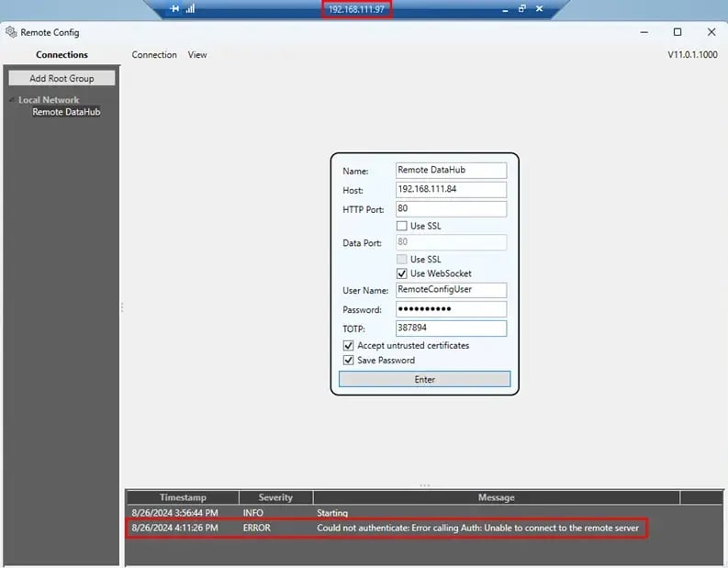Restore down the remote session bar
Viewport: 728px width, 568px height.
click(x=521, y=8)
